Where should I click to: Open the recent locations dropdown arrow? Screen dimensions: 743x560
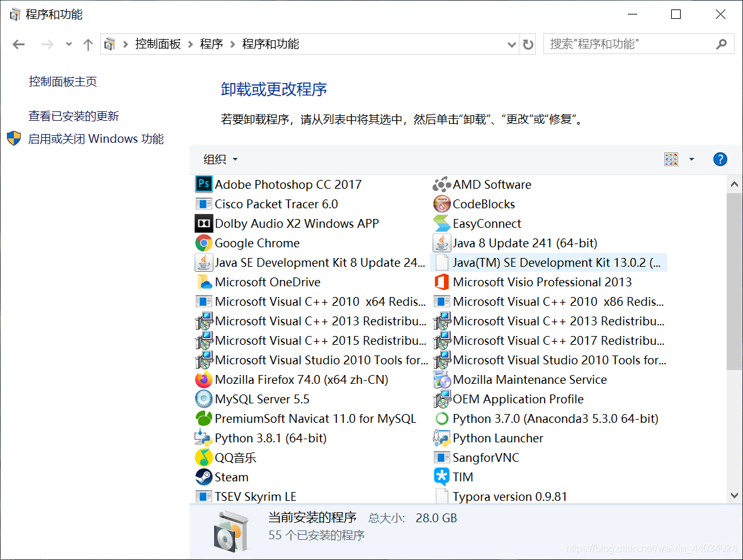tap(69, 45)
